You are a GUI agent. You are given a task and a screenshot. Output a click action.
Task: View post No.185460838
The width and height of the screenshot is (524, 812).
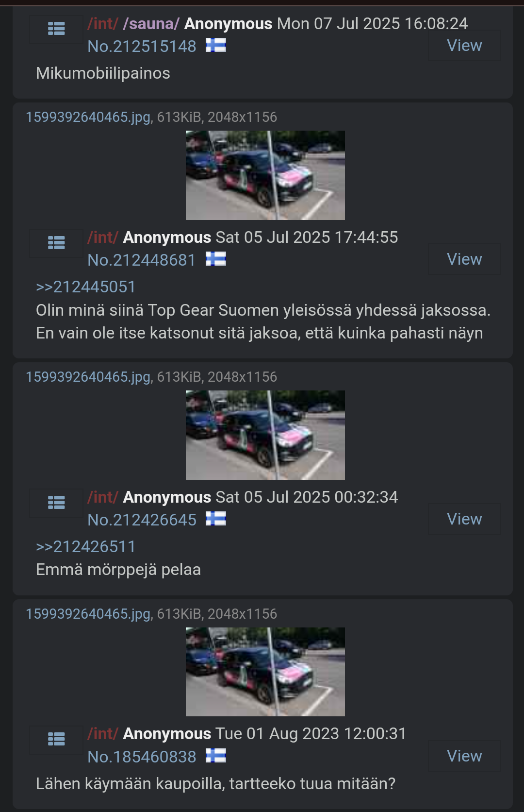point(464,756)
